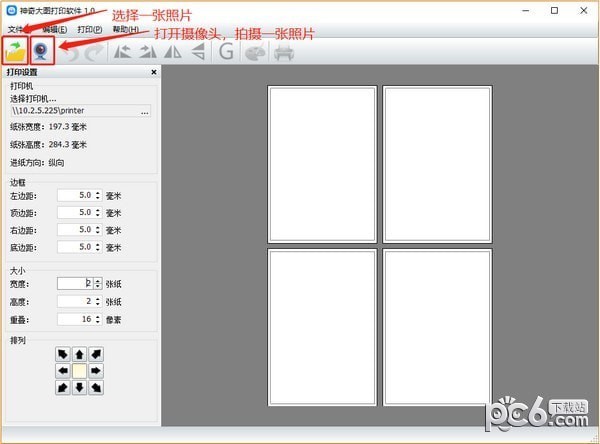Click the printer browse ellipsis button

[145, 111]
